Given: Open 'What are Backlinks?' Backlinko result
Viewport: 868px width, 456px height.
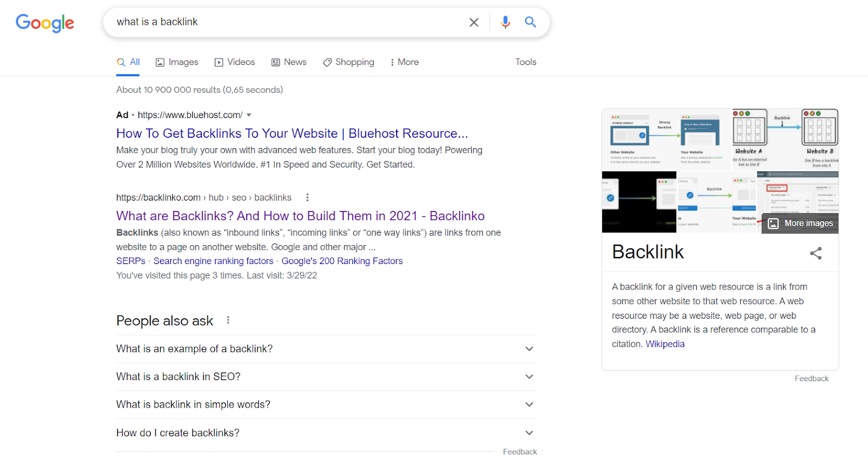Looking at the screenshot, I should coord(301,216).
